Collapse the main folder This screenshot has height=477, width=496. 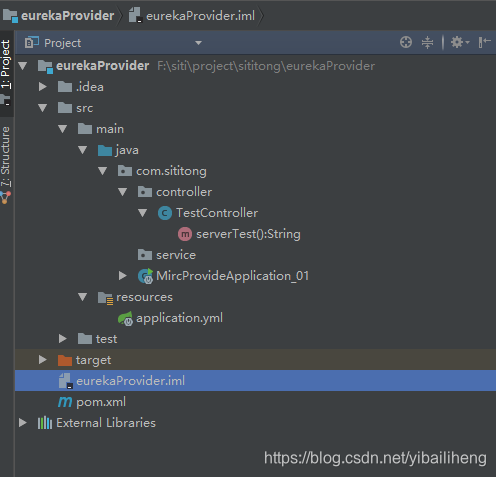coord(63,129)
